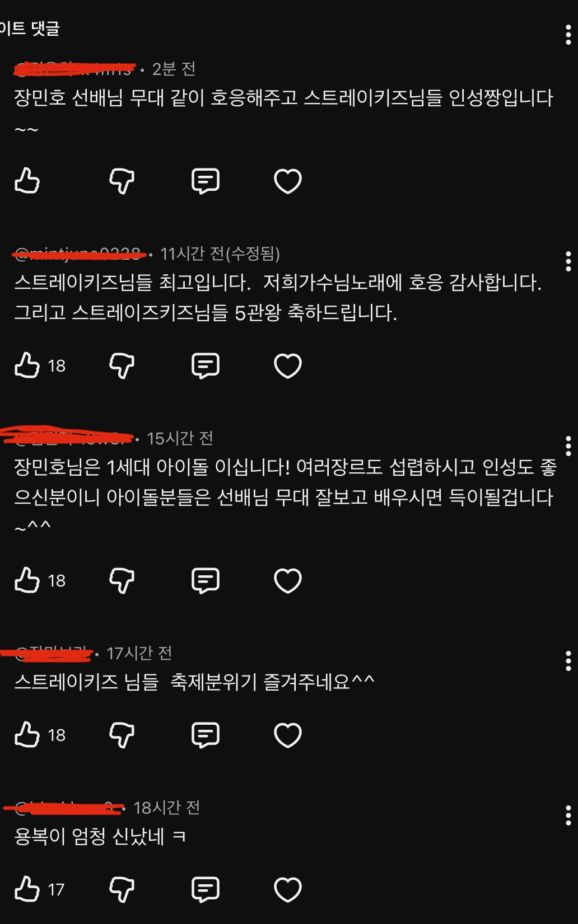The width and height of the screenshot is (578, 924).
Task: Dislike the 11시간 전 edited comment
Action: coord(122,365)
